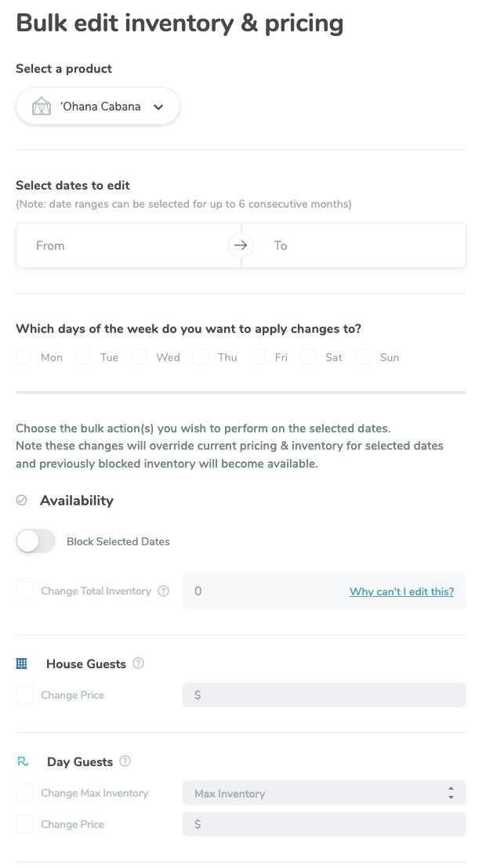Click help icon beside House Guests
The width and height of the screenshot is (486, 868).
point(139,664)
